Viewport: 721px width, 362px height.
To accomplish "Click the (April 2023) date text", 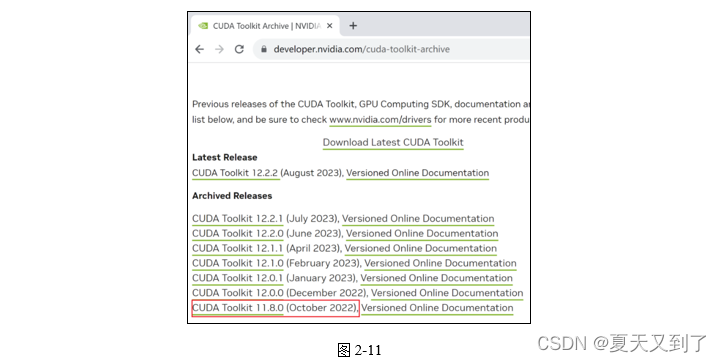I will 313,248.
